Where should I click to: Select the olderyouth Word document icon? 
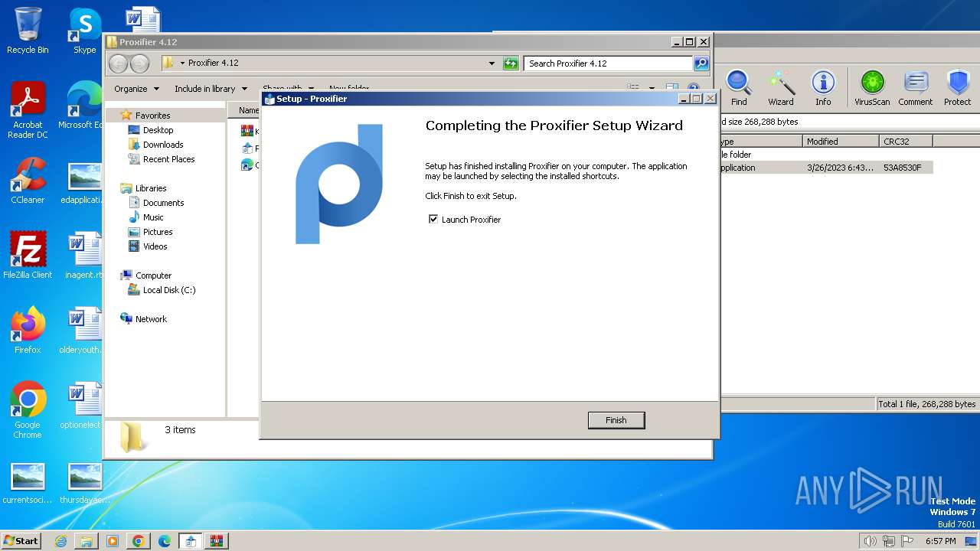click(83, 330)
